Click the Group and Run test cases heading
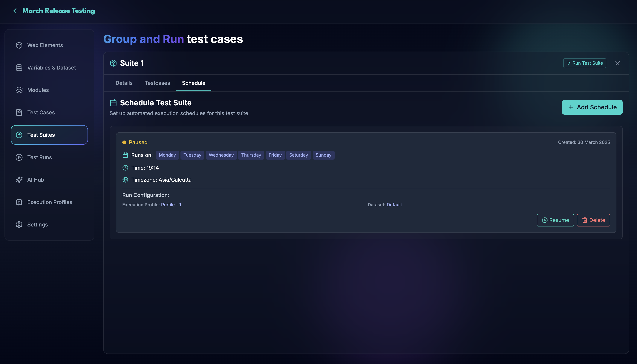637x364 pixels. [x=173, y=39]
